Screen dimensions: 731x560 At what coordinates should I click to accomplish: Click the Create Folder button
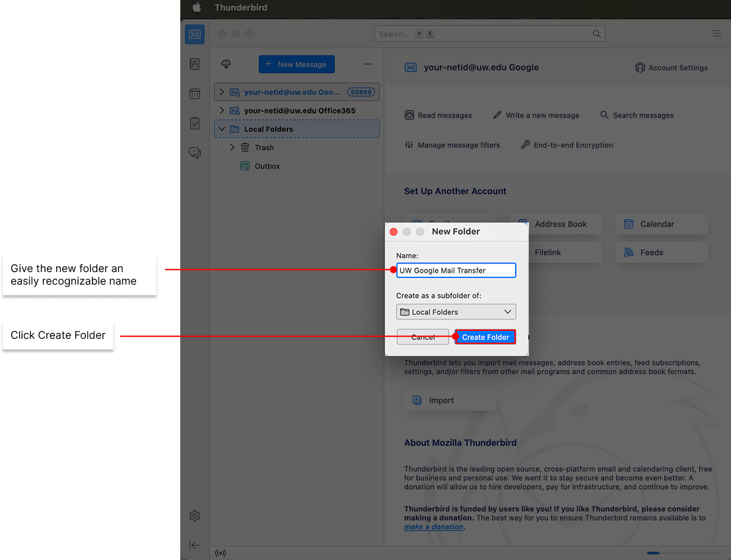pos(485,337)
